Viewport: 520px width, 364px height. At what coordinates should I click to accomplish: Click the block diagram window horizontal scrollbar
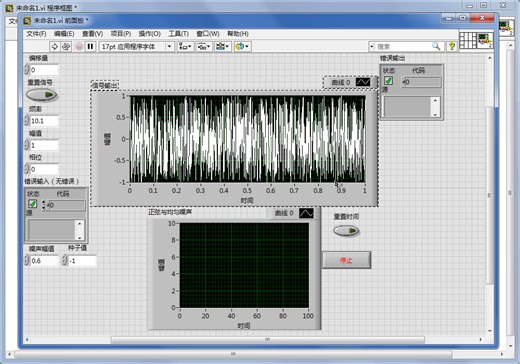pyautogui.click(x=233, y=354)
